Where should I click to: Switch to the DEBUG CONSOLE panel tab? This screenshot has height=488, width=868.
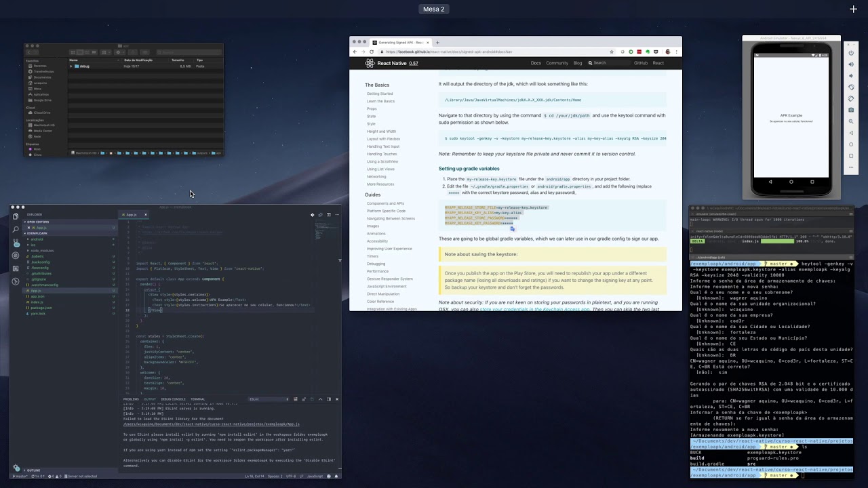pyautogui.click(x=173, y=399)
